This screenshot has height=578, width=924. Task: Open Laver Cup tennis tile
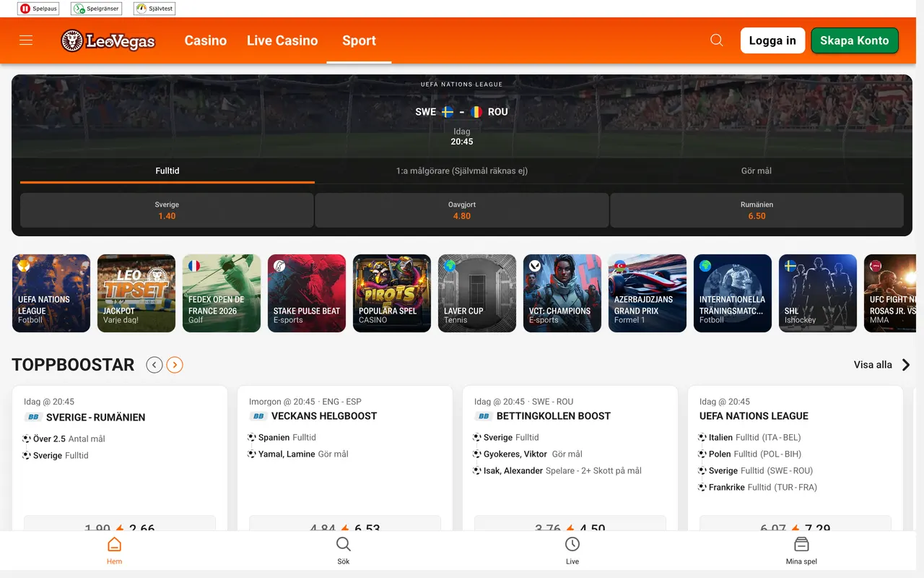point(477,293)
